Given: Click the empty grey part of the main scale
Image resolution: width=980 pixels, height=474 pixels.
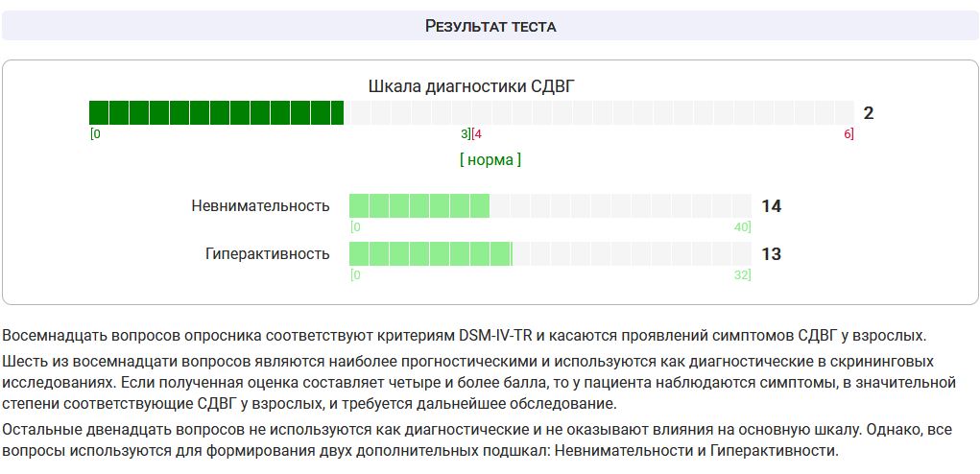Looking at the screenshot, I should [x=598, y=113].
